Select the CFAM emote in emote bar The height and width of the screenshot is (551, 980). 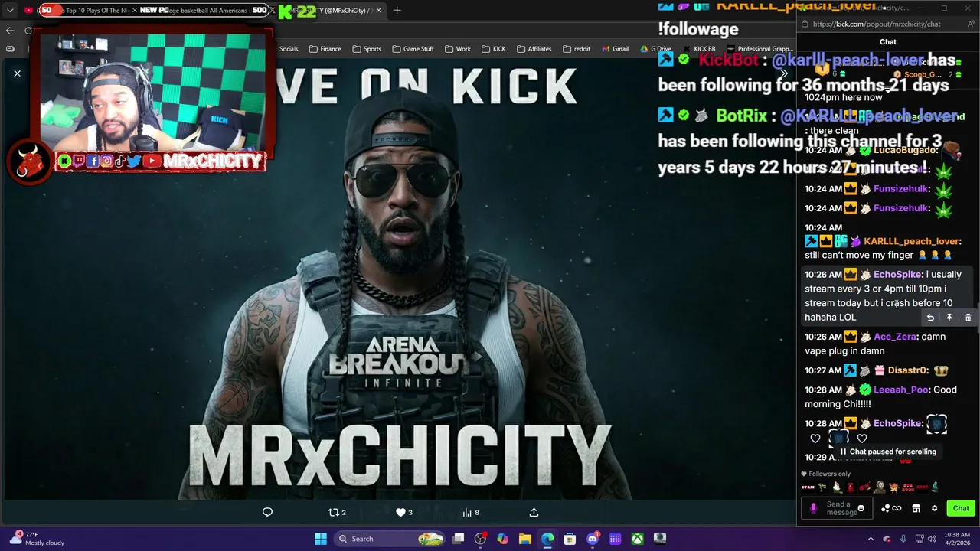coord(808,487)
